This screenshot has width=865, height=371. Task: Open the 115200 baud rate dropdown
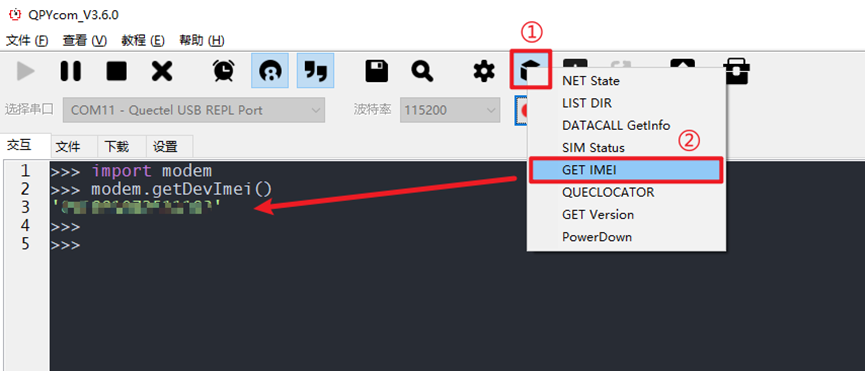click(450, 110)
